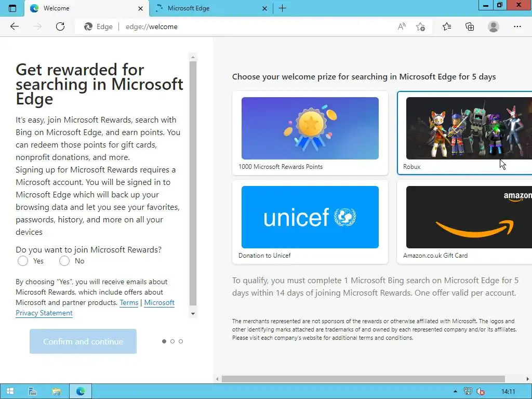Choose the Amazon.co.uk Gift Card prize

pyautogui.click(x=464, y=222)
